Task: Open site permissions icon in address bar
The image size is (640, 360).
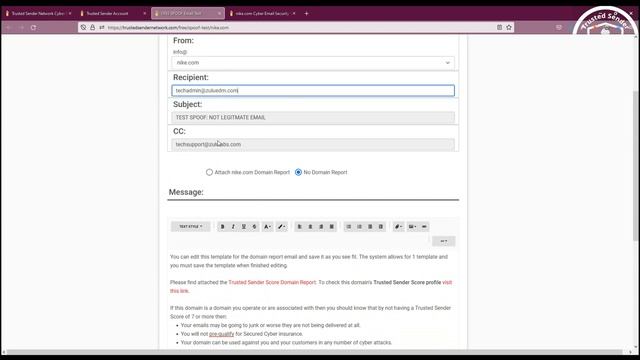Action: pos(102,27)
